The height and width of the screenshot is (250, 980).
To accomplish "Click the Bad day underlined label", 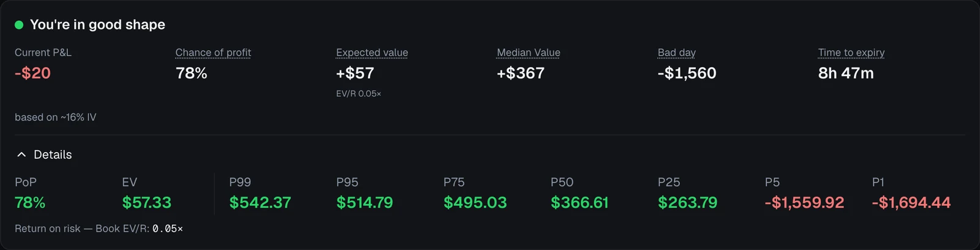I will 676,53.
